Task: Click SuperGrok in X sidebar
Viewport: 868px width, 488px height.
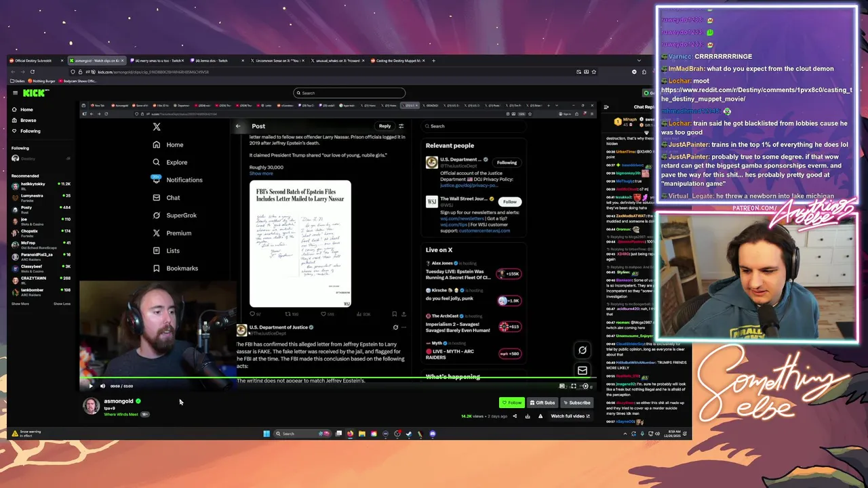Action: [175, 215]
